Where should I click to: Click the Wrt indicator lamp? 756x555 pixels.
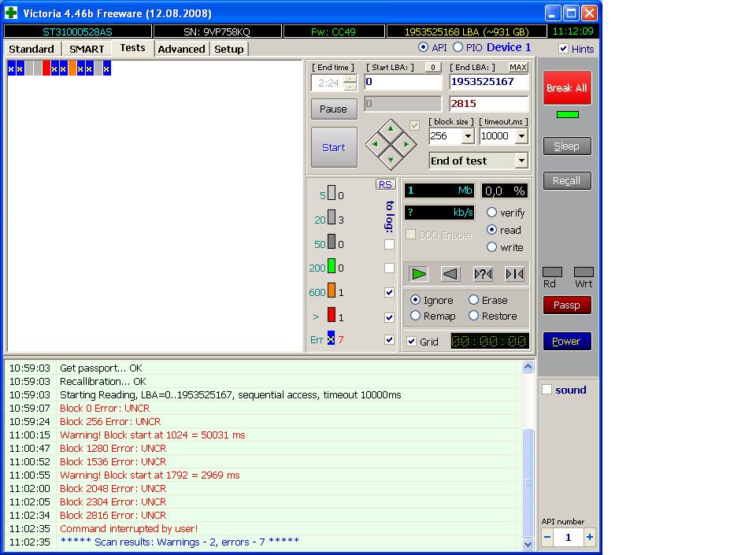(x=584, y=272)
